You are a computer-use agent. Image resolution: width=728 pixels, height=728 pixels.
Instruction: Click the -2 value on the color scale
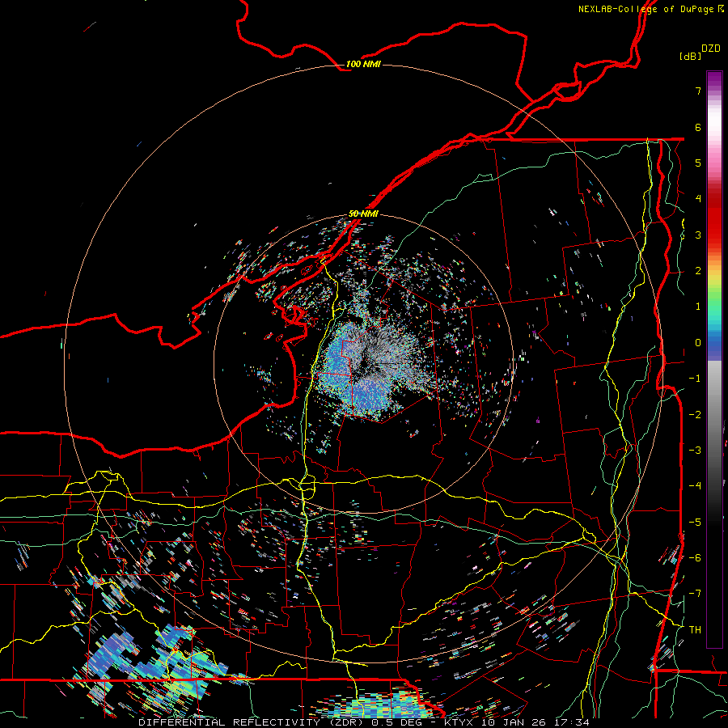click(x=695, y=414)
